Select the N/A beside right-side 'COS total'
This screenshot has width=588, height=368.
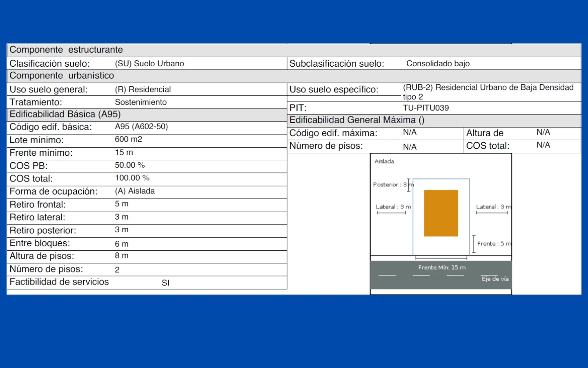(x=543, y=145)
